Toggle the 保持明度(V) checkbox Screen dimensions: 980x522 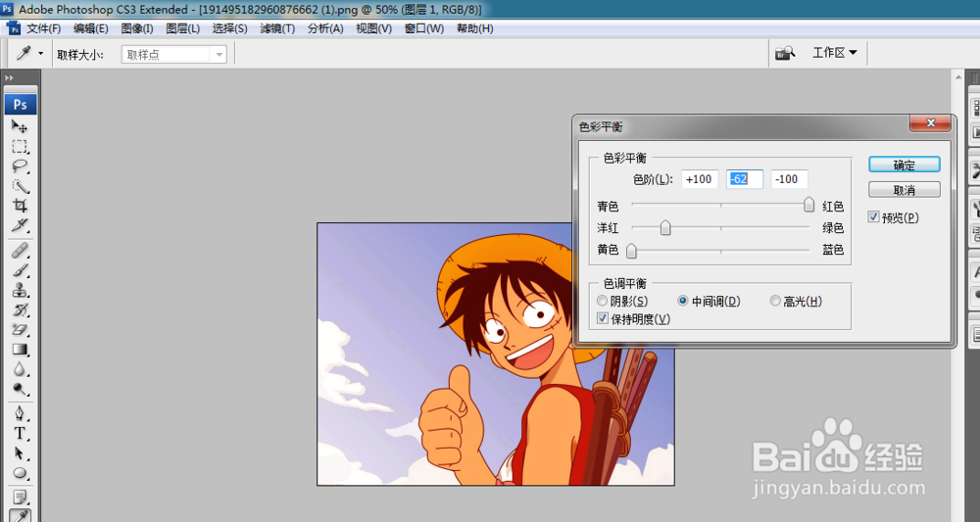click(602, 318)
